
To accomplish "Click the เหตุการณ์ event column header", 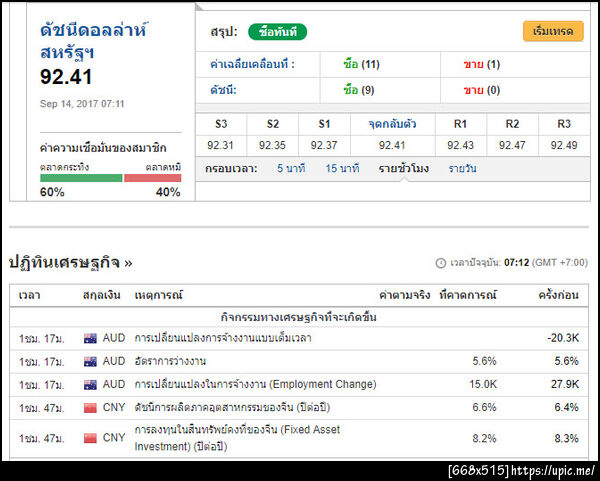I will tap(159, 295).
